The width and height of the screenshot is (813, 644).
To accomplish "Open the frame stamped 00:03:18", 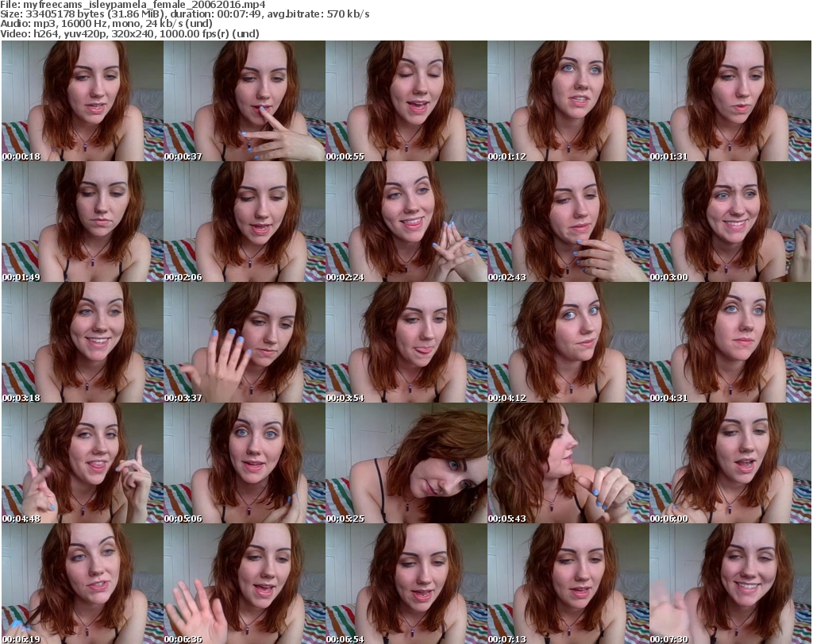I will [83, 342].
